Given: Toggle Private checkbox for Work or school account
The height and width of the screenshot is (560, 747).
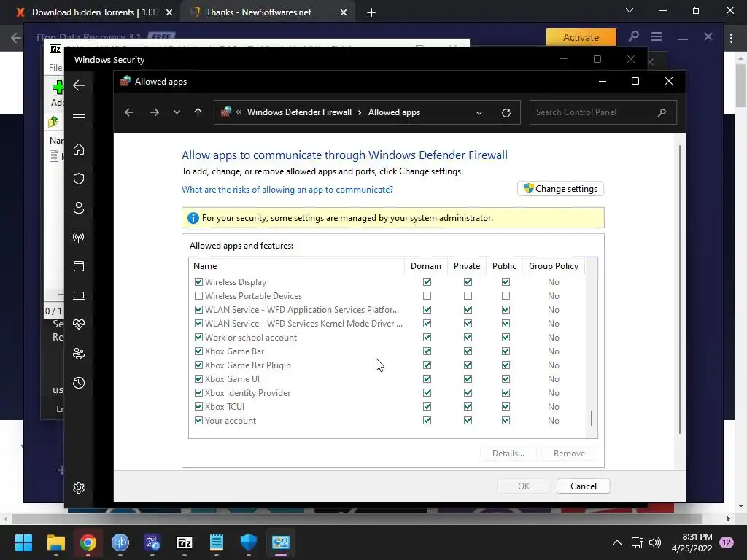Looking at the screenshot, I should (468, 337).
